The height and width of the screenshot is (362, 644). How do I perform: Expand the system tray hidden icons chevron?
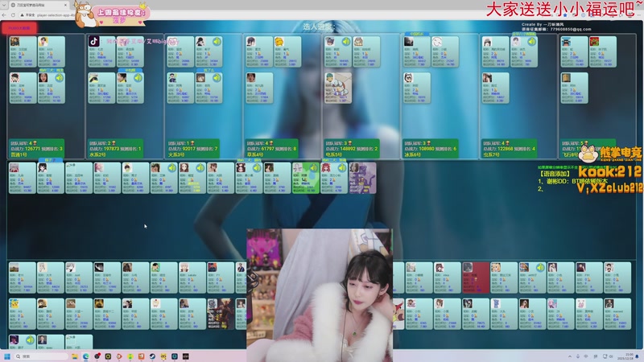coord(570,356)
